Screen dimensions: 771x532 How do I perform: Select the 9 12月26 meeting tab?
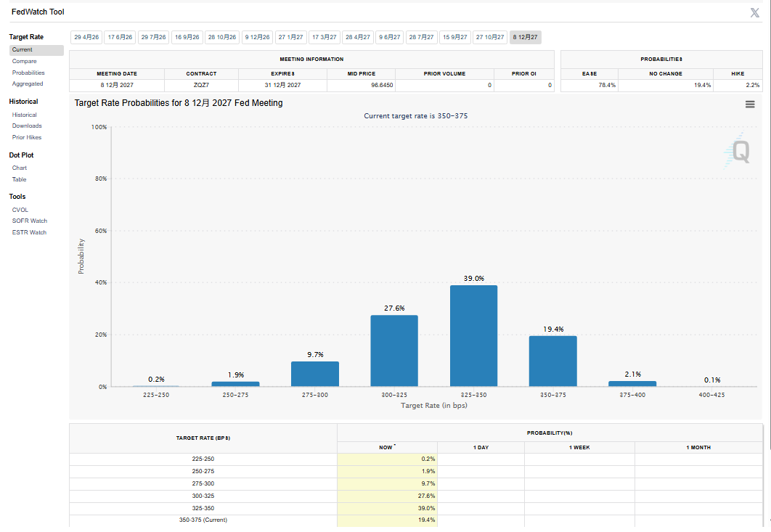(257, 37)
